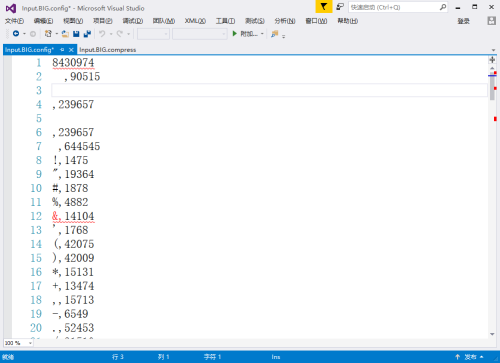Screen dimensions: 500x363
Task: Expand the Redo history dropdown
Action: [x=129, y=34]
